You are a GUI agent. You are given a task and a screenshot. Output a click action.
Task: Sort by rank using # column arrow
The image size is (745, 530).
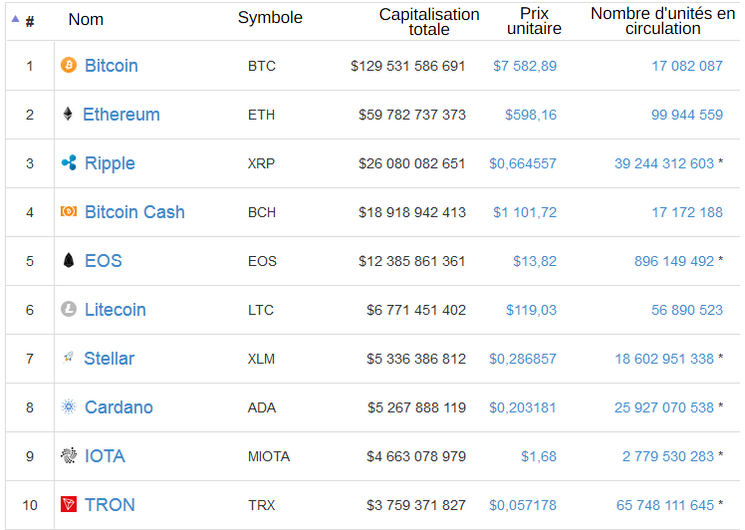click(x=15, y=19)
